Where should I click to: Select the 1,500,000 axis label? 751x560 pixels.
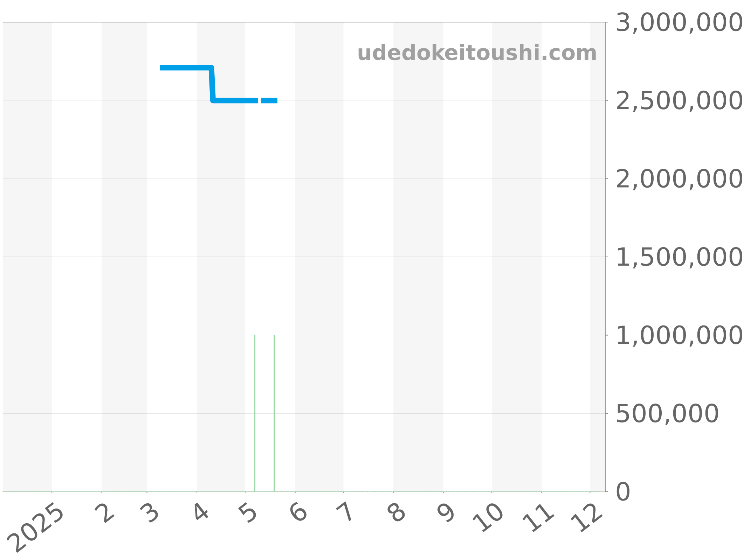[679, 257]
